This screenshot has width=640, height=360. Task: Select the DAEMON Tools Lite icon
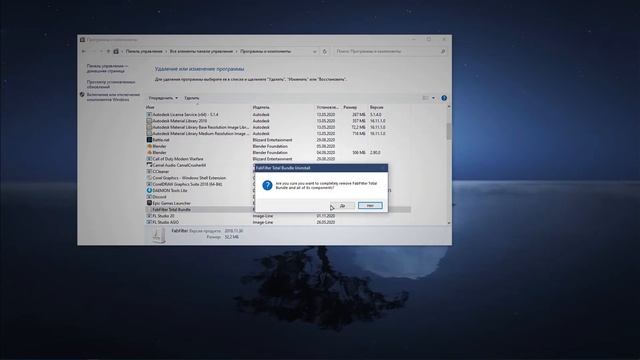point(149,190)
